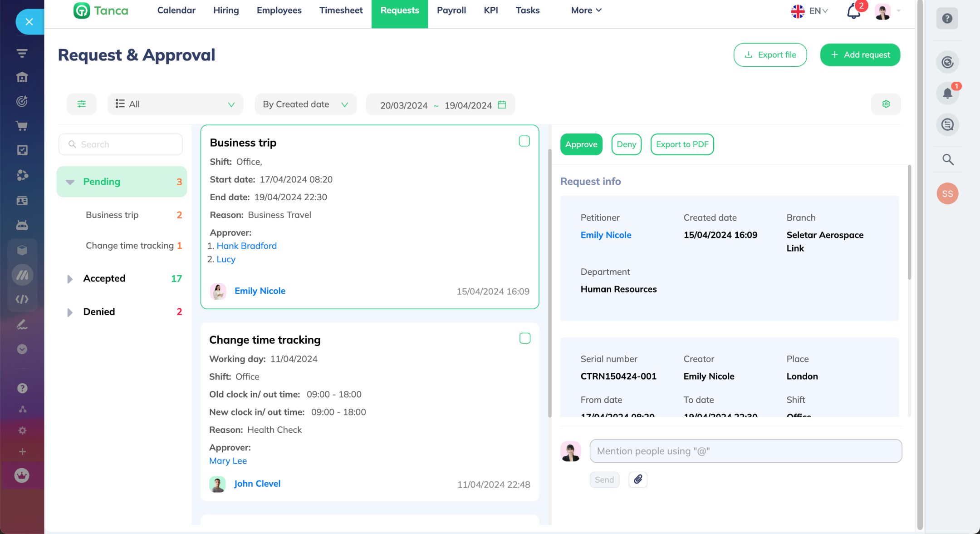
Task: Click the gear settings icon near date range
Action: coord(886,104)
